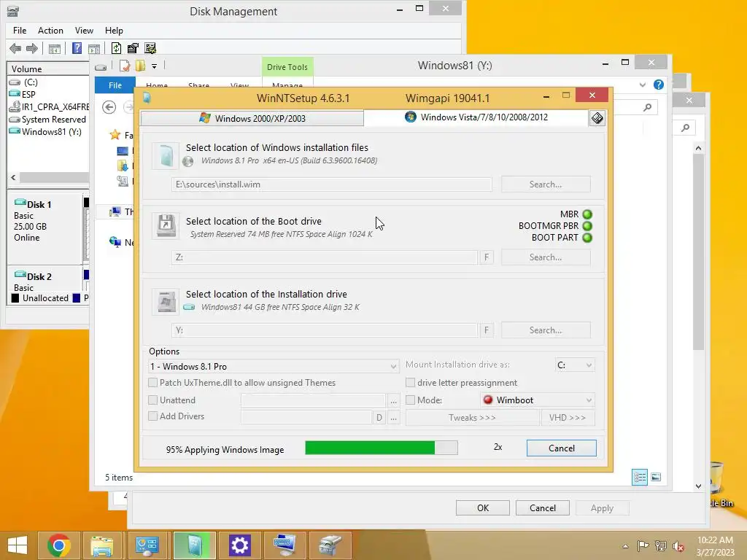
Task: Click the Installation drive icon
Action: [x=166, y=301]
